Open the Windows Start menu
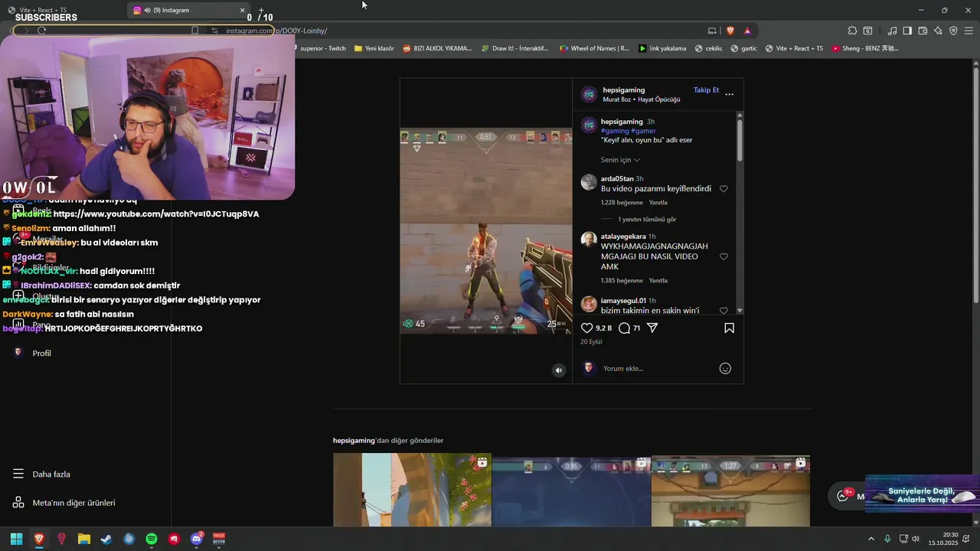The width and height of the screenshot is (980, 551). pyautogui.click(x=16, y=539)
